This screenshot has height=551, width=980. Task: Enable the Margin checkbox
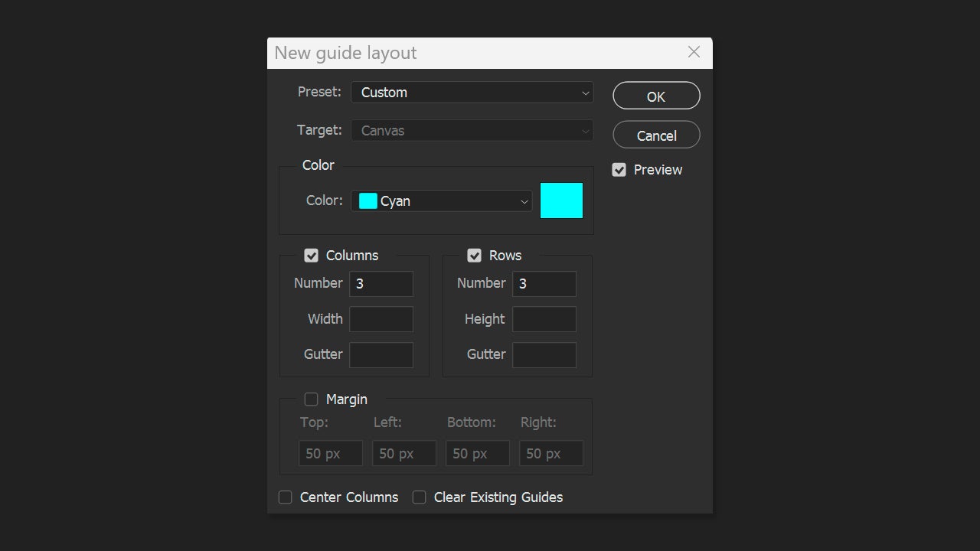click(312, 399)
